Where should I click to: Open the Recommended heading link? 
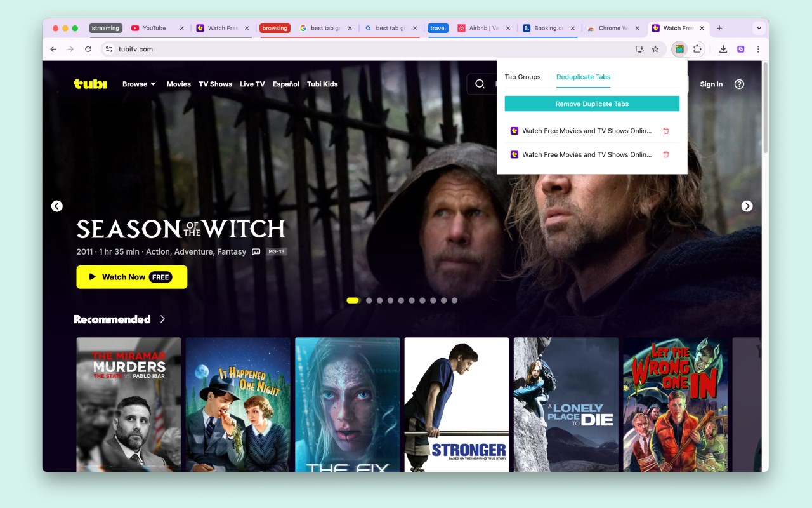112,319
